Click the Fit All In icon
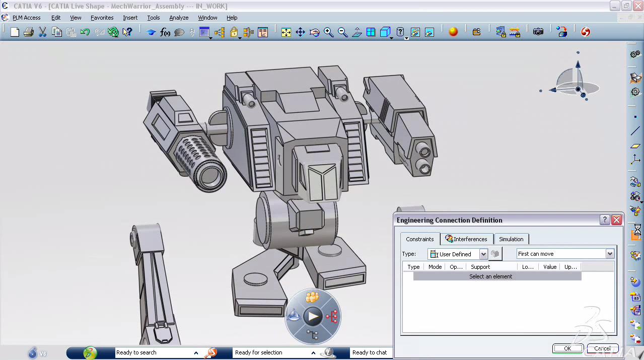Image resolution: width=644 pixels, height=360 pixels. (286, 32)
